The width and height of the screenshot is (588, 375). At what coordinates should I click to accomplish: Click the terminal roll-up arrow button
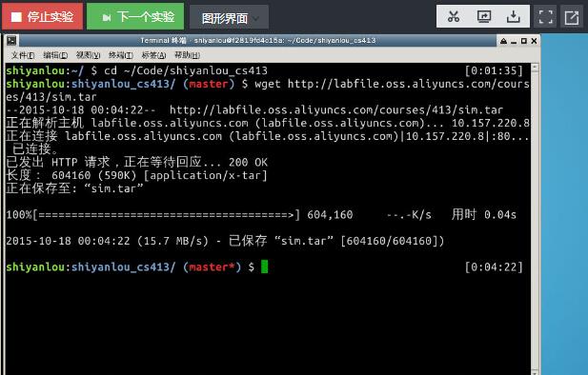(503, 41)
